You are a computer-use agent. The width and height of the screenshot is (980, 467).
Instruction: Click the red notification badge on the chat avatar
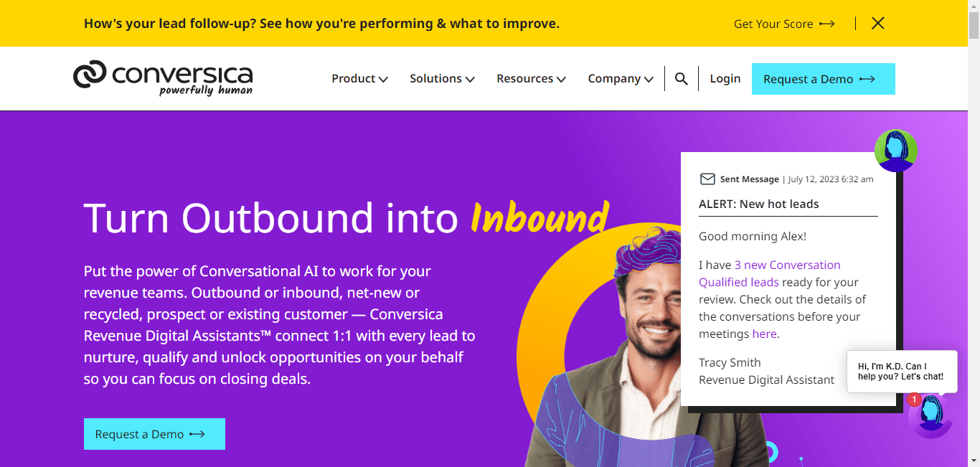[915, 401]
